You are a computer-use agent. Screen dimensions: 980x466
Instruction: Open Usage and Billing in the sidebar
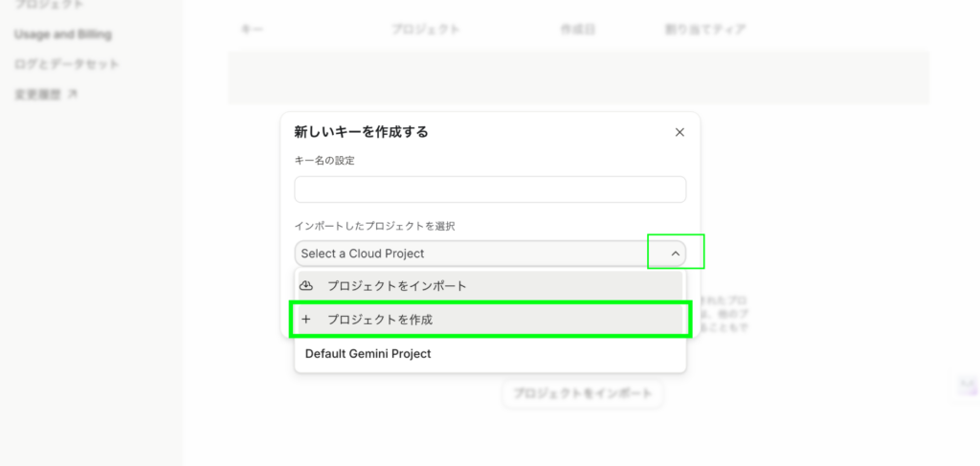(62, 34)
